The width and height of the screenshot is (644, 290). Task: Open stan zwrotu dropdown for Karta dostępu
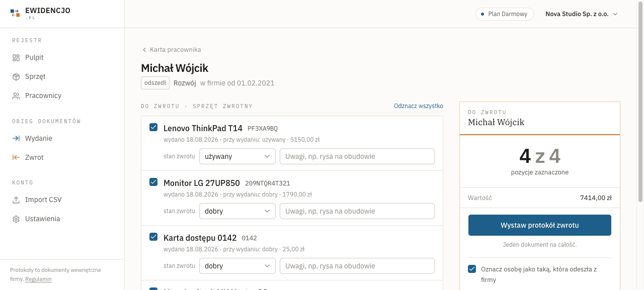pos(237,266)
